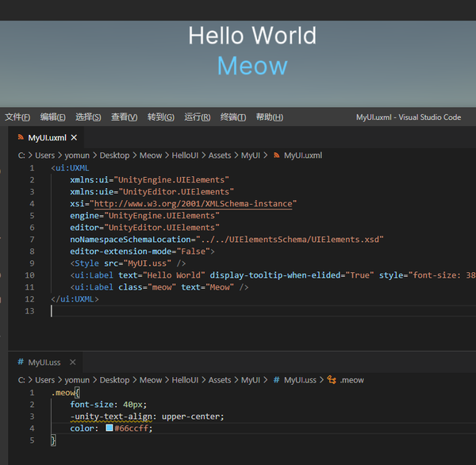Image resolution: width=476 pixels, height=465 pixels.
Task: Click the .meow class symbol icon in breadcrumb
Action: [332, 380]
